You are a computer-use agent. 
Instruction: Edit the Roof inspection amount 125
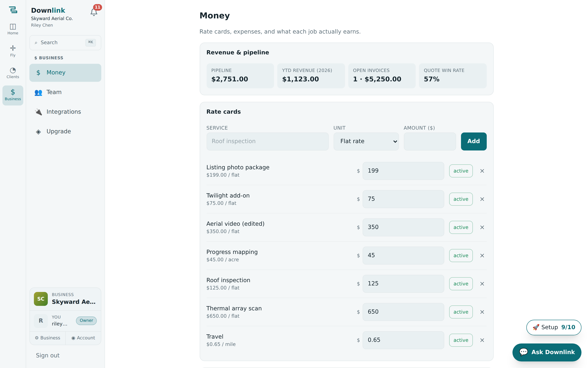point(403,284)
